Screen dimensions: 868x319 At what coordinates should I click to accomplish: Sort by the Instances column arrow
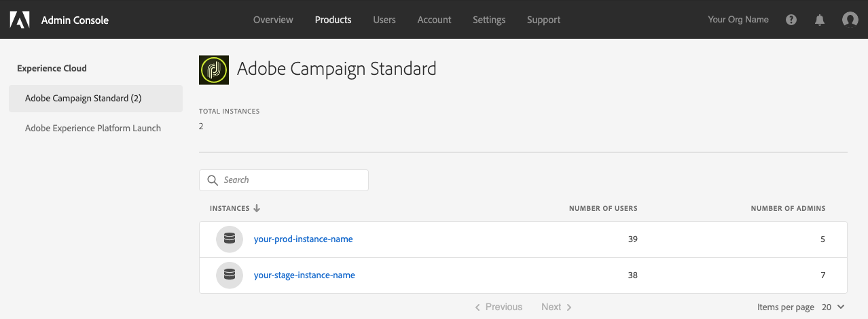[x=257, y=208]
